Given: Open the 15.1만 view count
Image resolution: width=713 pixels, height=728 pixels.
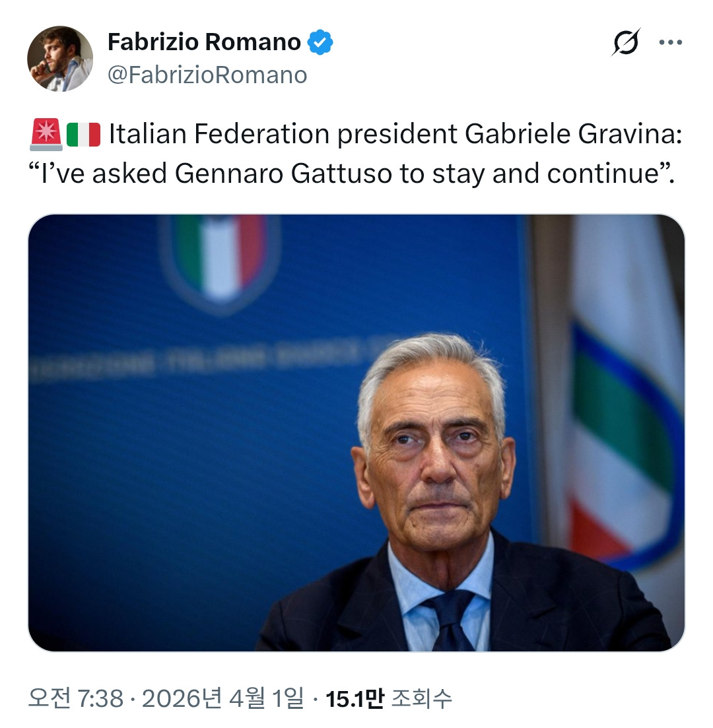Looking at the screenshot, I should [x=355, y=698].
